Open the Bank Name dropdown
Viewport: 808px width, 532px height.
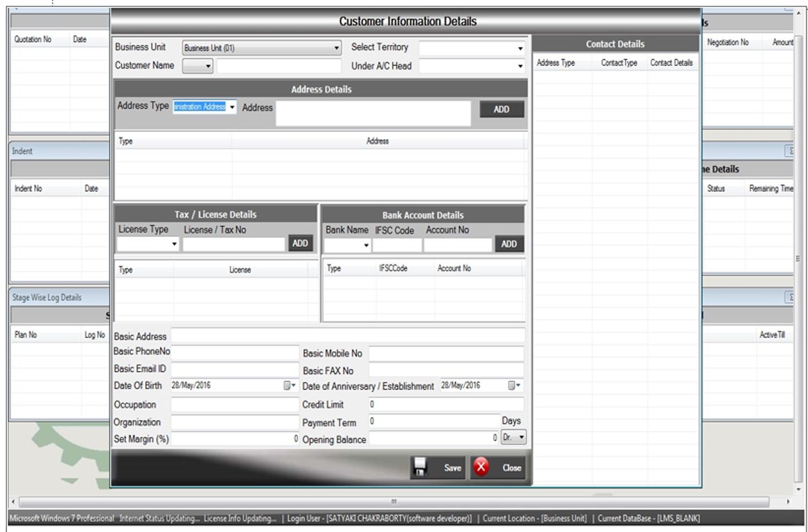coord(366,245)
